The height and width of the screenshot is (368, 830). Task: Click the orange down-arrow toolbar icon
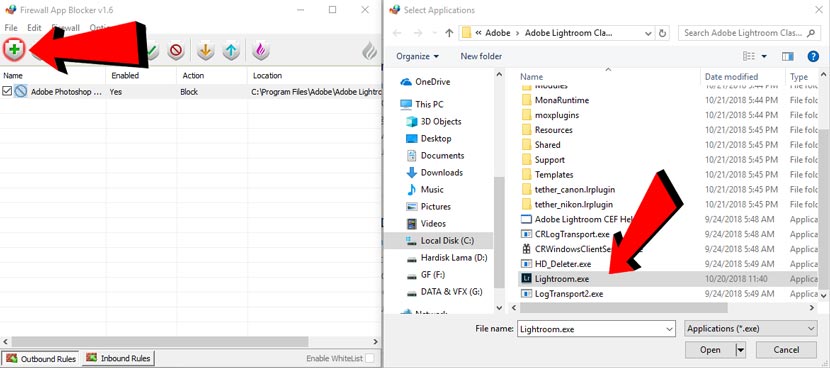pos(205,51)
